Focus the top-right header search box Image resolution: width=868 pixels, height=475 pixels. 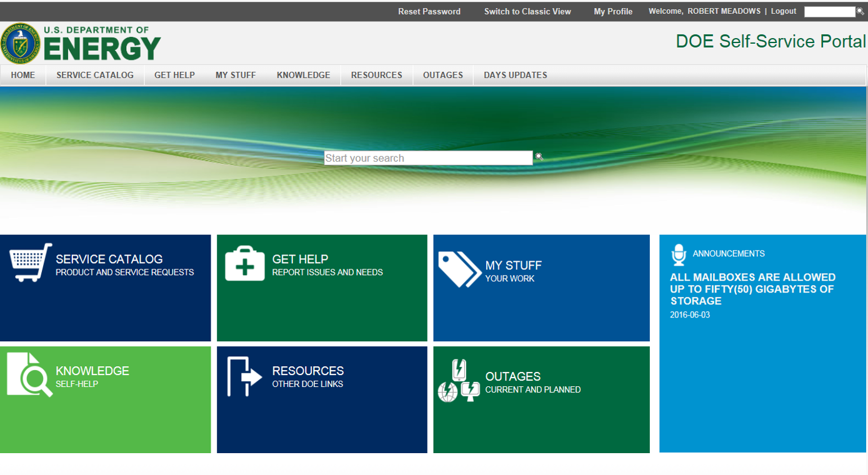coord(829,12)
